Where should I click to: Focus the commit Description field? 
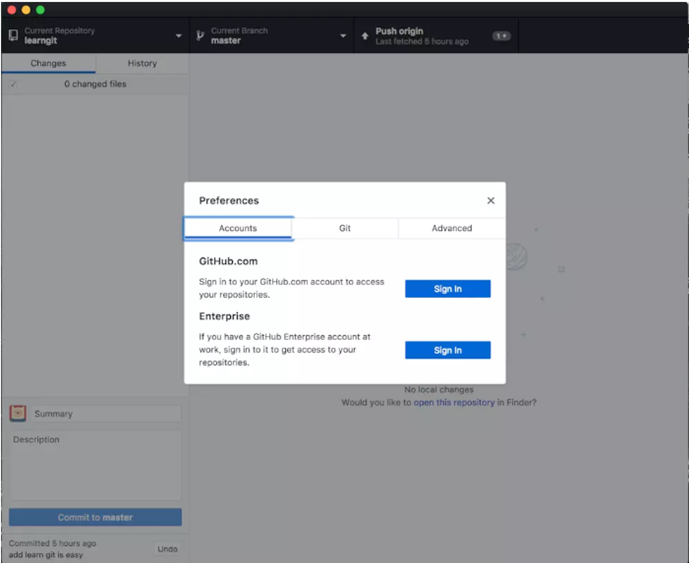(95, 465)
